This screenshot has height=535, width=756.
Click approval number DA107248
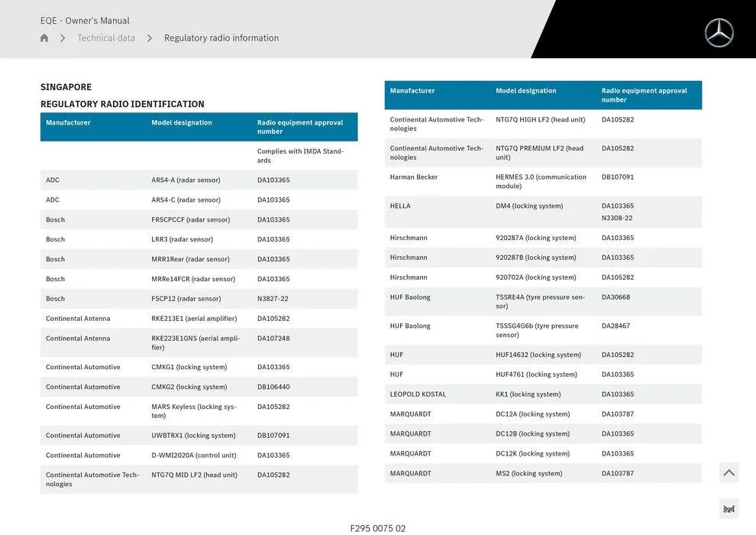pos(273,339)
